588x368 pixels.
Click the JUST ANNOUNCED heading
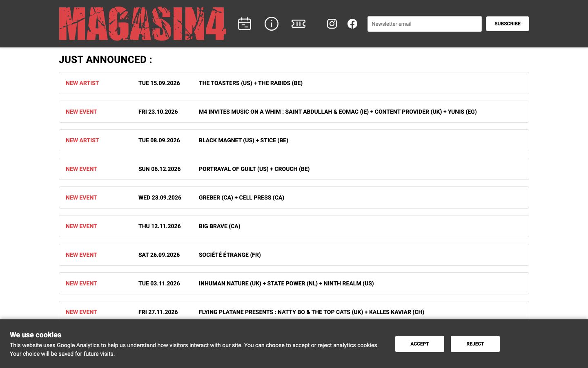click(x=105, y=60)
